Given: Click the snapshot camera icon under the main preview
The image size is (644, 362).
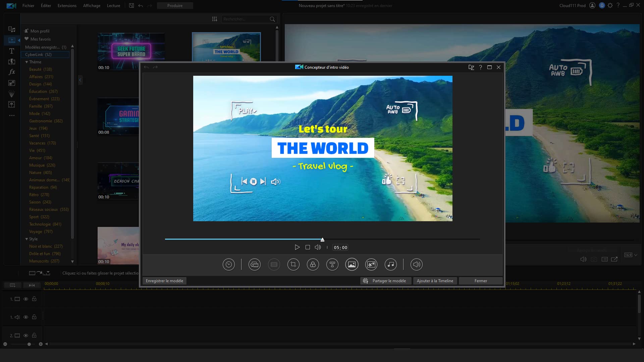Looking at the screenshot, I should pos(594,259).
